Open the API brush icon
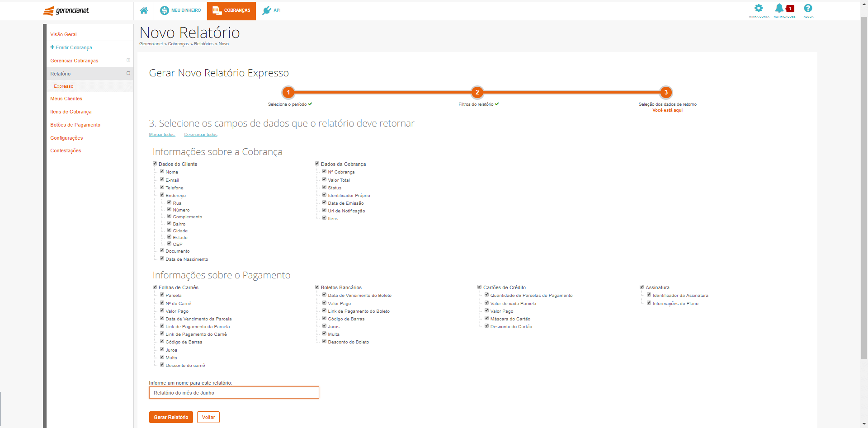 (x=266, y=10)
